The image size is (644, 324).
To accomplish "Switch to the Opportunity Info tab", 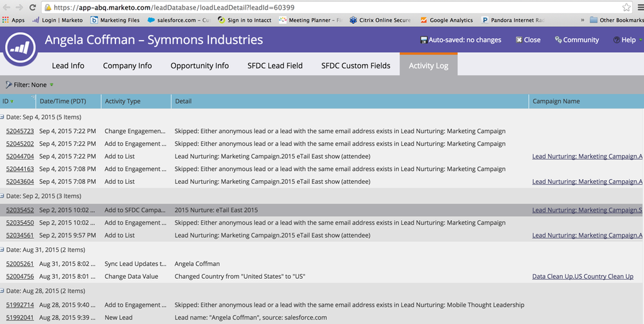I will 200,65.
